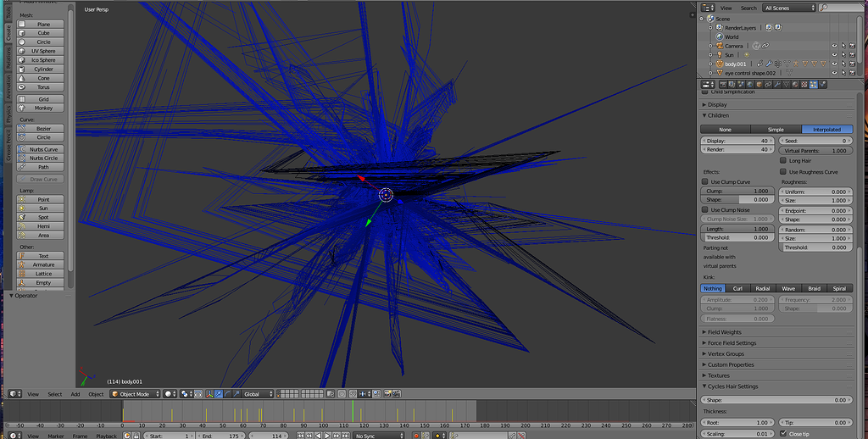Image resolution: width=868 pixels, height=439 pixels.
Task: Open the Global orientation dropdown
Action: (x=258, y=393)
